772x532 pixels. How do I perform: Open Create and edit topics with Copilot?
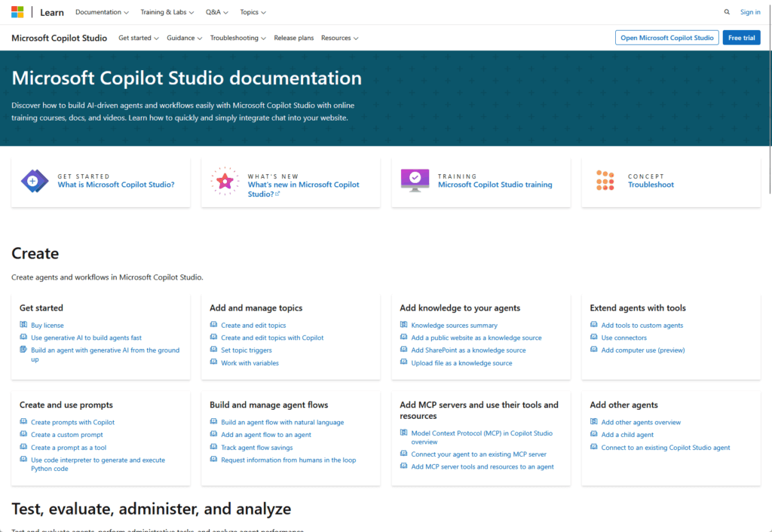pos(272,338)
